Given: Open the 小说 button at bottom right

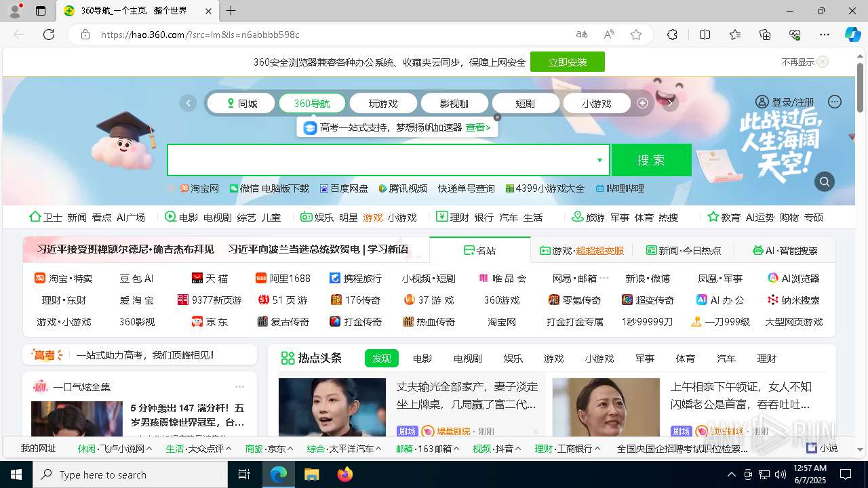Looking at the screenshot, I should tap(822, 448).
